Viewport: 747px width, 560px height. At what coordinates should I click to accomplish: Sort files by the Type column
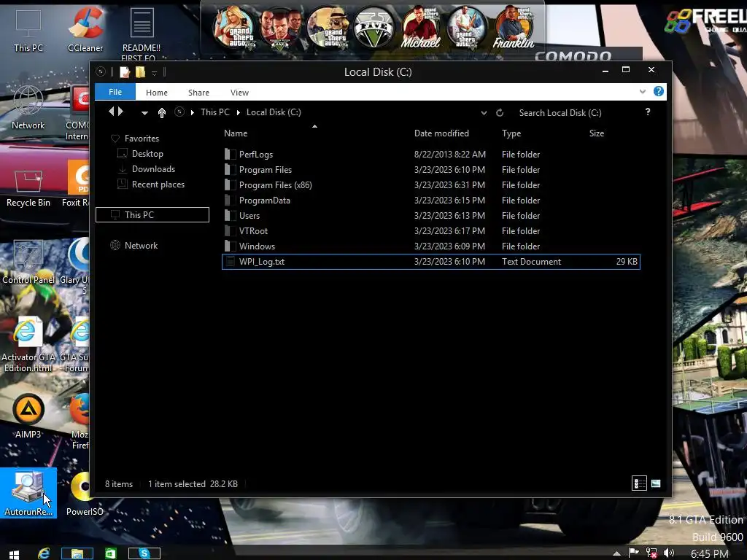coord(511,133)
